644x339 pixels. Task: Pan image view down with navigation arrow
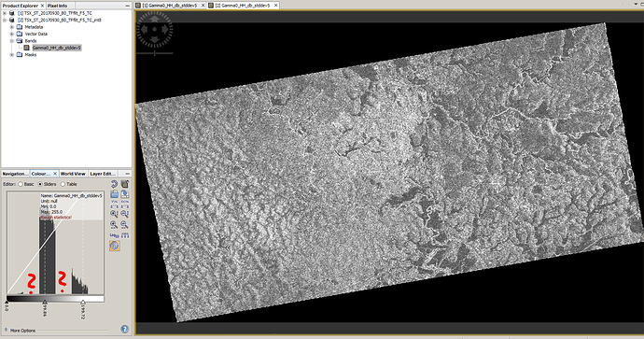[x=154, y=40]
